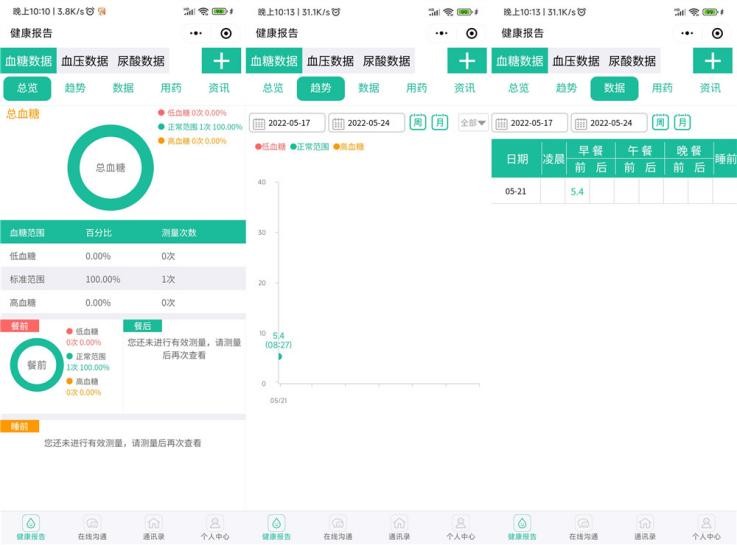
Task: Select the 月 month icon in middle screen
Action: pyautogui.click(x=440, y=122)
